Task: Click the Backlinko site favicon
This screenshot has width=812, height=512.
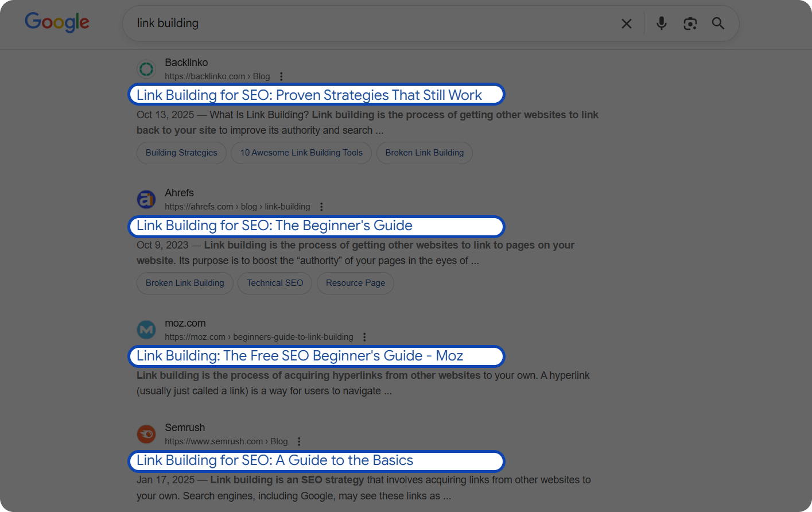Action: tap(146, 69)
